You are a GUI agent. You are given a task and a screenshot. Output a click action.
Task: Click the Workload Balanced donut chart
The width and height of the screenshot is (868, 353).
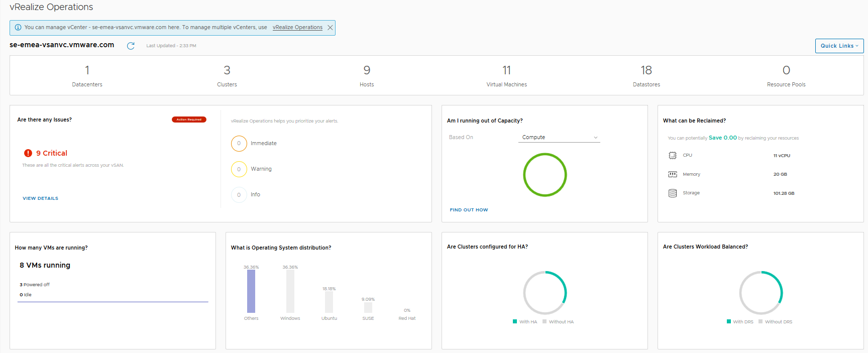[x=761, y=293]
